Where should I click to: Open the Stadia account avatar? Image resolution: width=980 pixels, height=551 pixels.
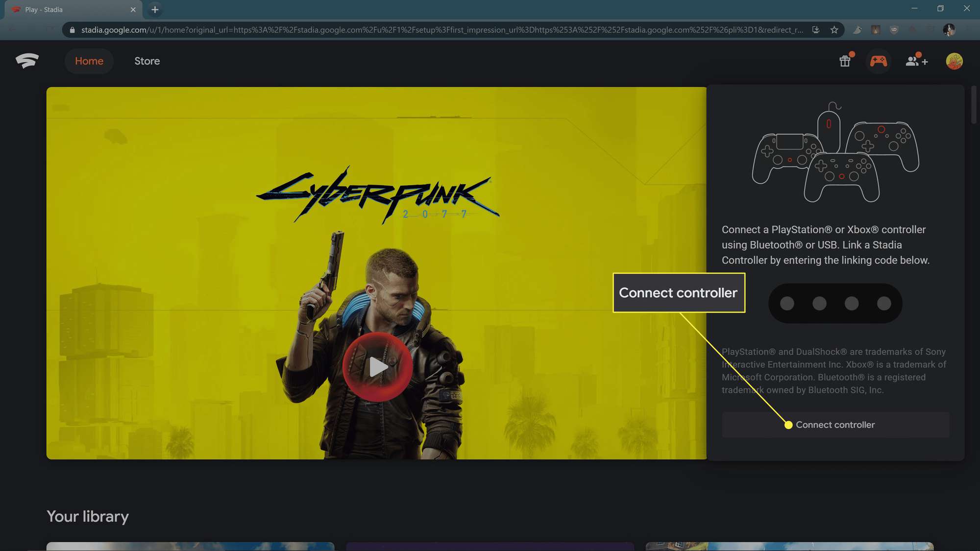pos(954,61)
